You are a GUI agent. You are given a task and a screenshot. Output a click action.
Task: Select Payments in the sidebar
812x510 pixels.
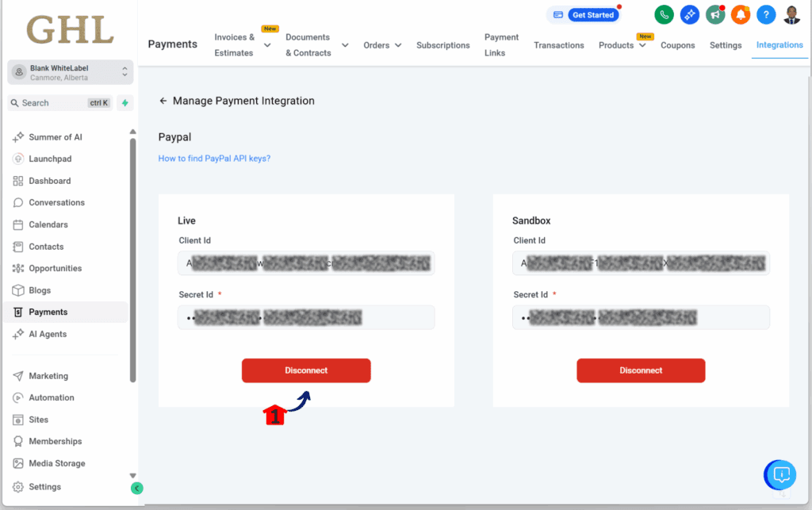(x=66, y=313)
